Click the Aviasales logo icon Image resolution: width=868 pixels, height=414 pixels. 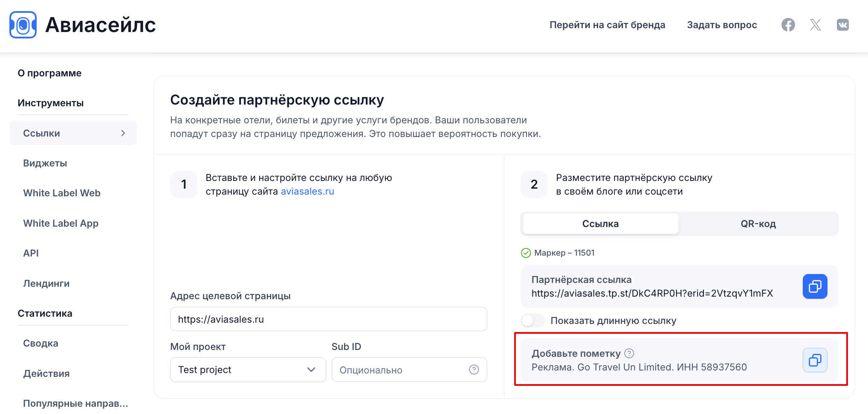tap(23, 25)
